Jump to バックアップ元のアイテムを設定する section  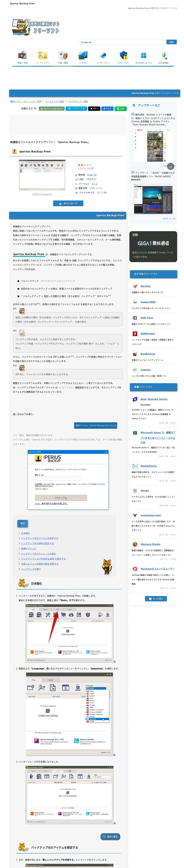point(40,538)
